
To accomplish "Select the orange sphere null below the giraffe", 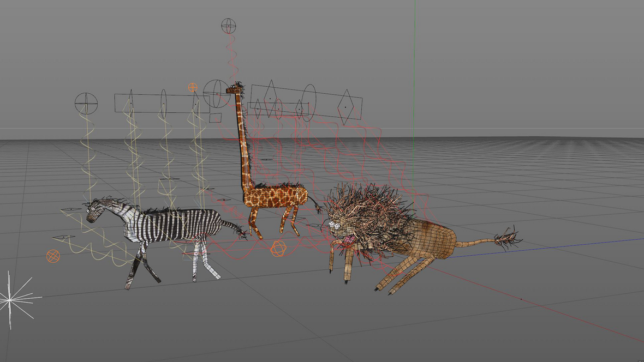I will [x=278, y=249].
